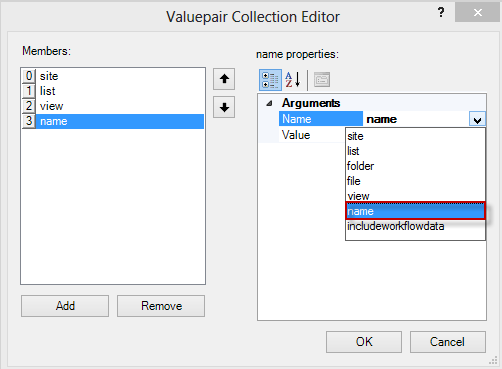Confirm with the OK button

tap(364, 342)
